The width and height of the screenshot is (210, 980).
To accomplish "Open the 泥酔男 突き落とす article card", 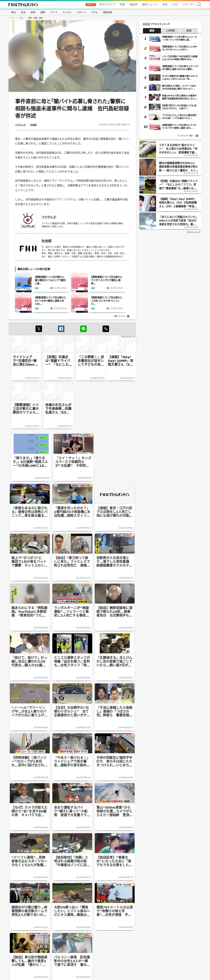I will (x=115, y=557).
